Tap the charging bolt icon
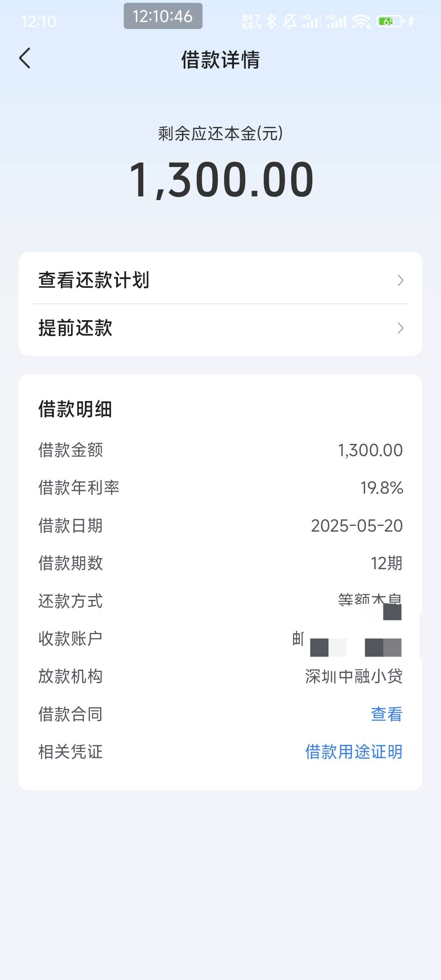 point(411,21)
